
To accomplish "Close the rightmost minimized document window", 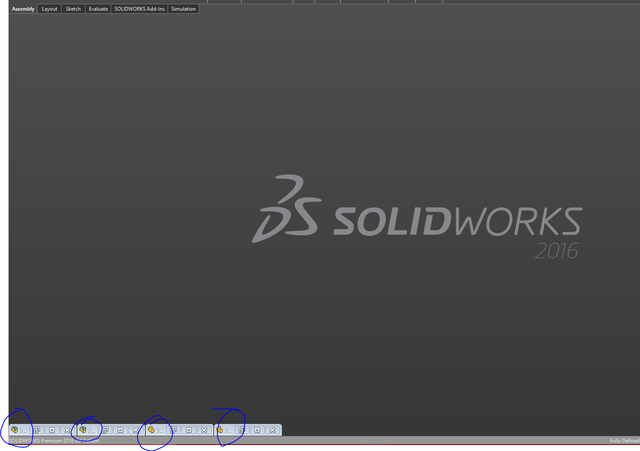I will coord(273,430).
